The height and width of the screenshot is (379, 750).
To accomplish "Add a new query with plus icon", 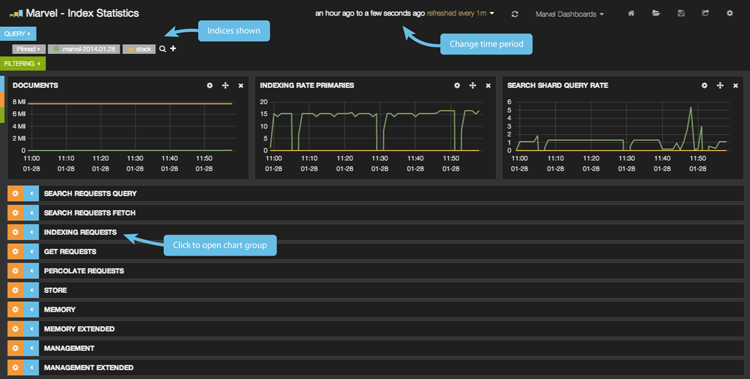I will click(x=173, y=48).
